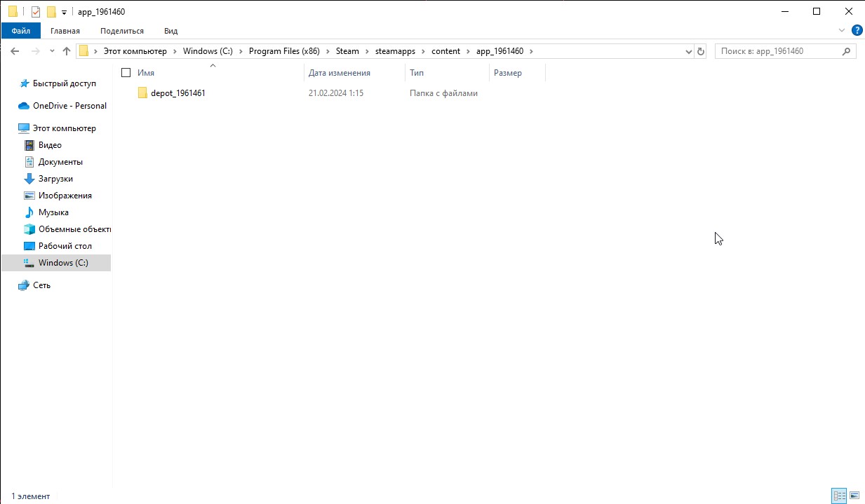Click address bar folder icon
The width and height of the screenshot is (865, 504).
[x=84, y=51]
